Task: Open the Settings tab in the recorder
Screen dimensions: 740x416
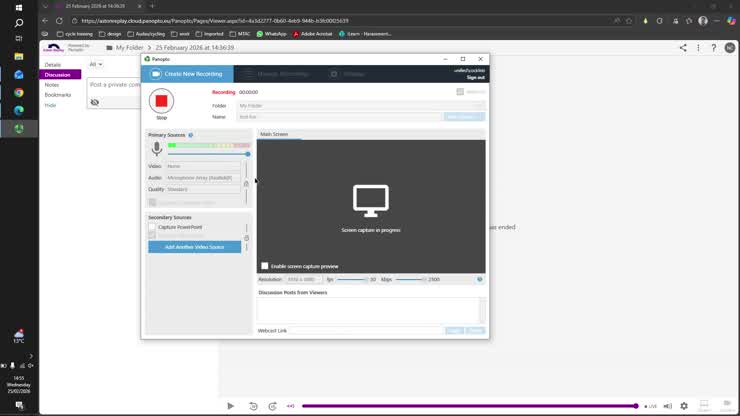Action: [x=348, y=74]
